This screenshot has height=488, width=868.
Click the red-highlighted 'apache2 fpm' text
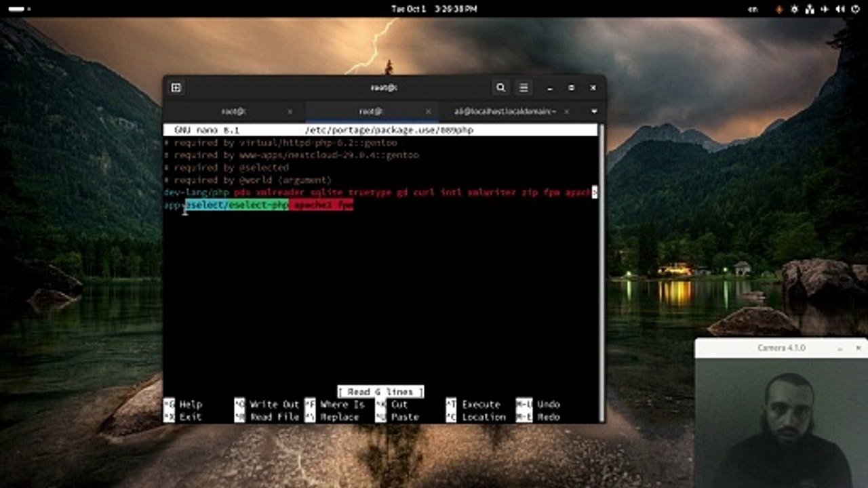pyautogui.click(x=321, y=205)
